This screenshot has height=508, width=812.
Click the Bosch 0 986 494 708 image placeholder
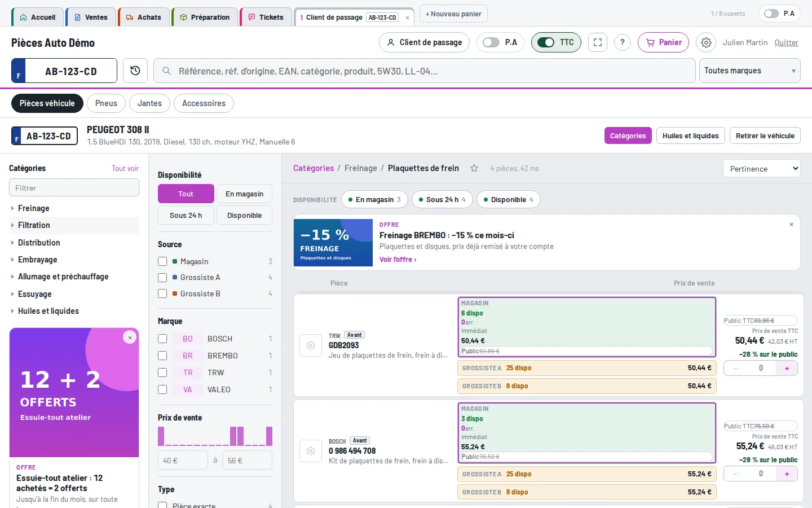tap(311, 451)
